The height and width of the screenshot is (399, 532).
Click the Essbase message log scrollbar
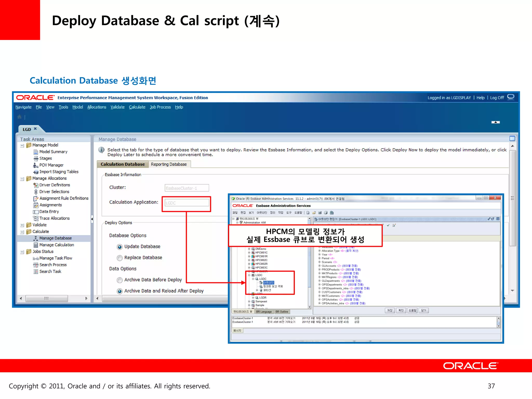tap(498, 322)
